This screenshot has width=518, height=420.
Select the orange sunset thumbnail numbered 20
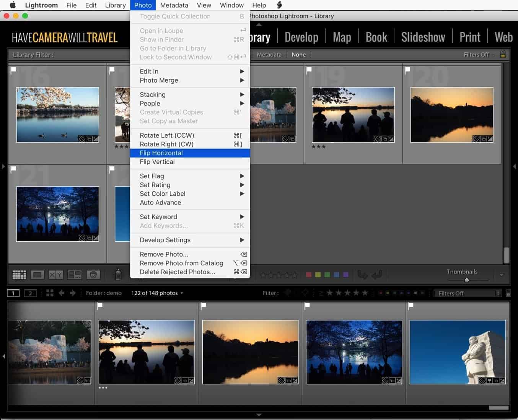(452, 115)
